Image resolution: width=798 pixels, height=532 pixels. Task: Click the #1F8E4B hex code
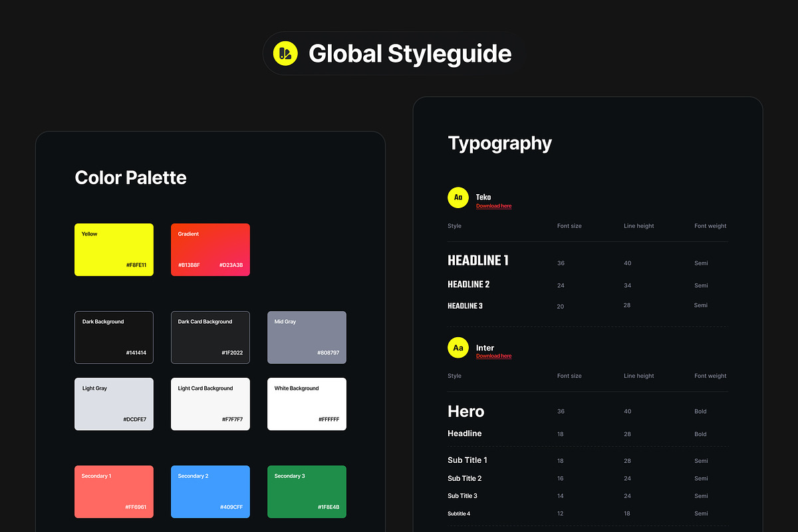tap(327, 507)
